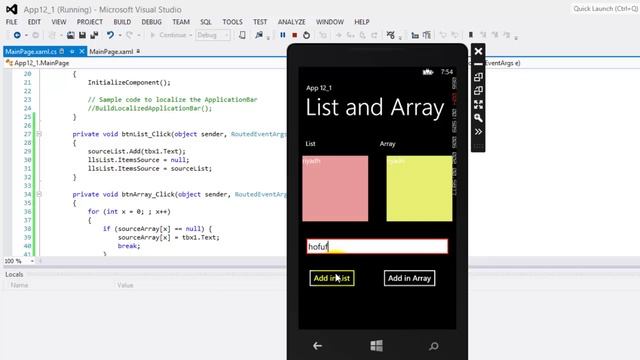This screenshot has width=640, height=360.
Task: Click the pink List box in emulator
Action: tap(335, 189)
